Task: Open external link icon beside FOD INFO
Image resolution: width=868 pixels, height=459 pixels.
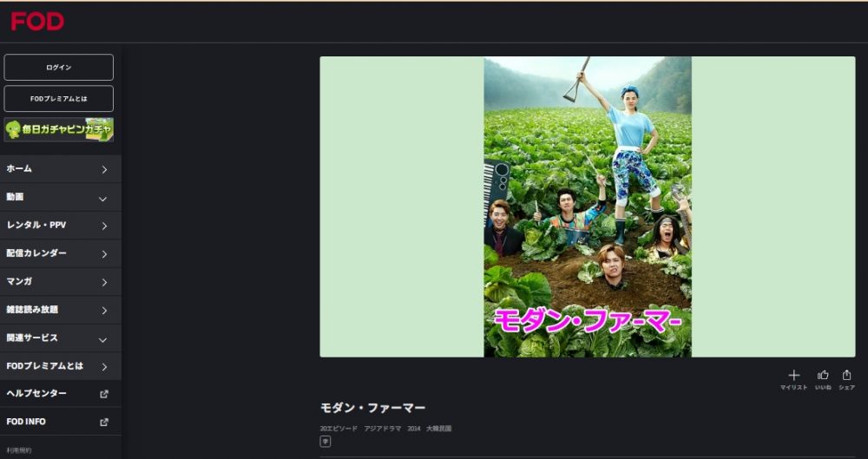Action: pos(103,422)
